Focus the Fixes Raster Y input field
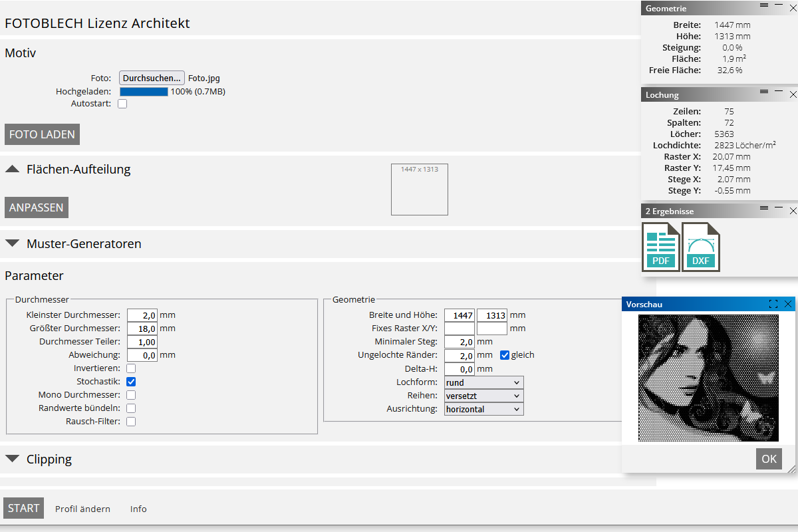Viewport: 798px width, 532px height. [x=492, y=329]
